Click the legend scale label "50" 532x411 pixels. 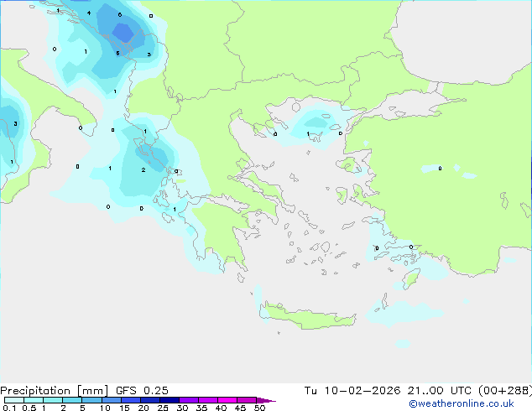pos(259,408)
